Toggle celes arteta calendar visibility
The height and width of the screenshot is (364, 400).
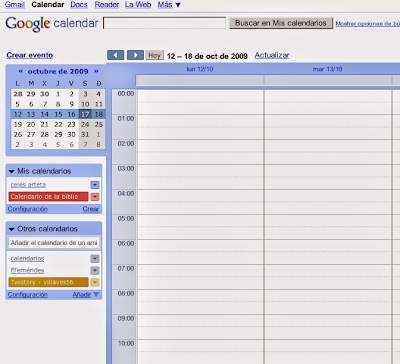pyautogui.click(x=28, y=185)
